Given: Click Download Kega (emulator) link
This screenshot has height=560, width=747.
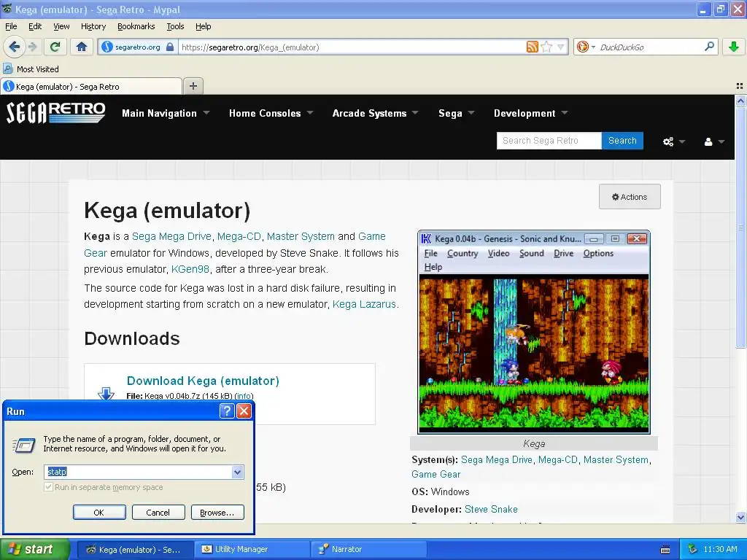Looking at the screenshot, I should pos(203,381).
